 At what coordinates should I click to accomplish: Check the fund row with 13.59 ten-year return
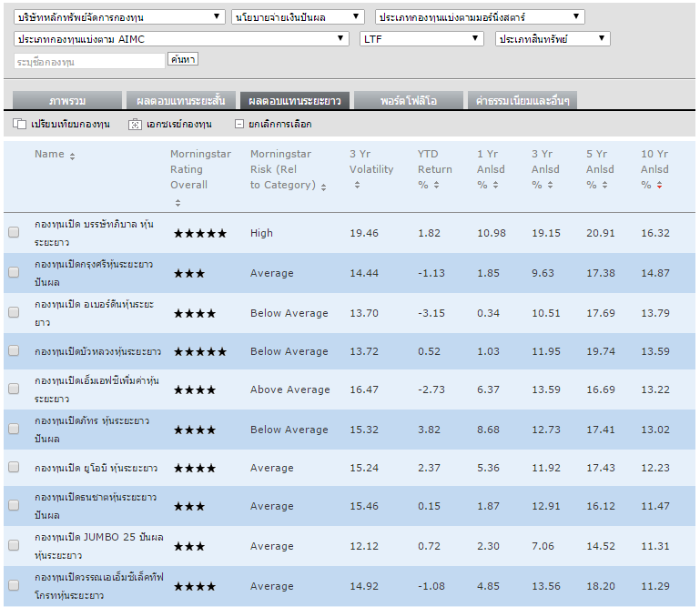[x=14, y=350]
